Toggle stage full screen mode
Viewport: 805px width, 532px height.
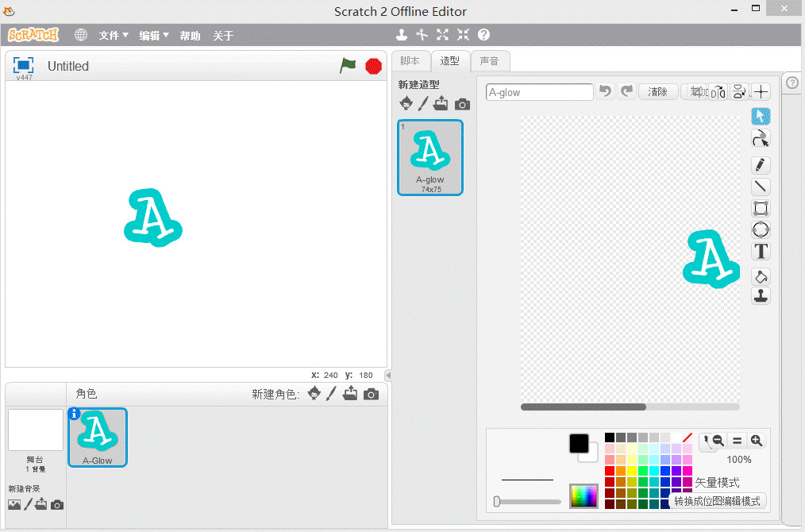[23, 65]
